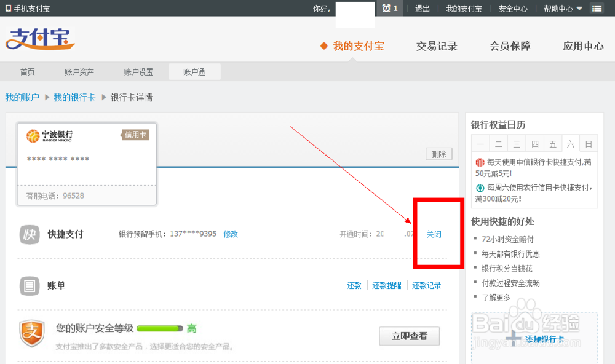
Task: Click the 宁波银行 bank logo on card
Action: (49, 136)
